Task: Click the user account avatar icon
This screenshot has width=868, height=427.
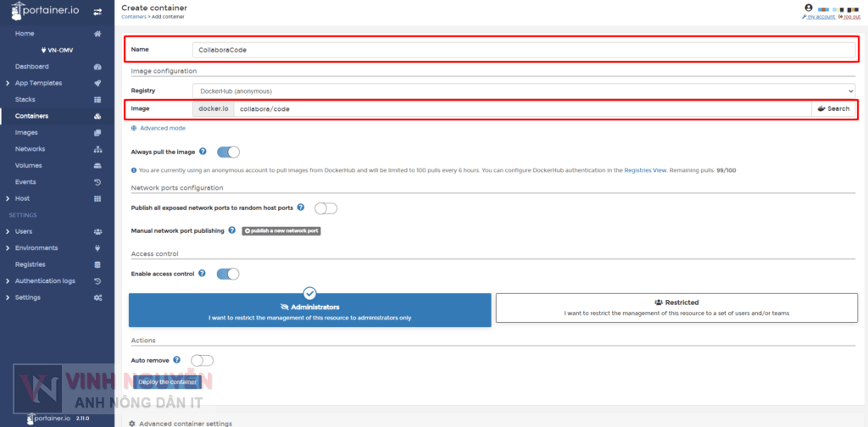Action: click(x=809, y=8)
